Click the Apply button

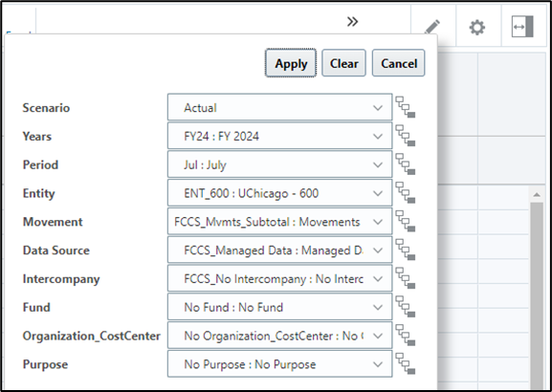click(291, 63)
